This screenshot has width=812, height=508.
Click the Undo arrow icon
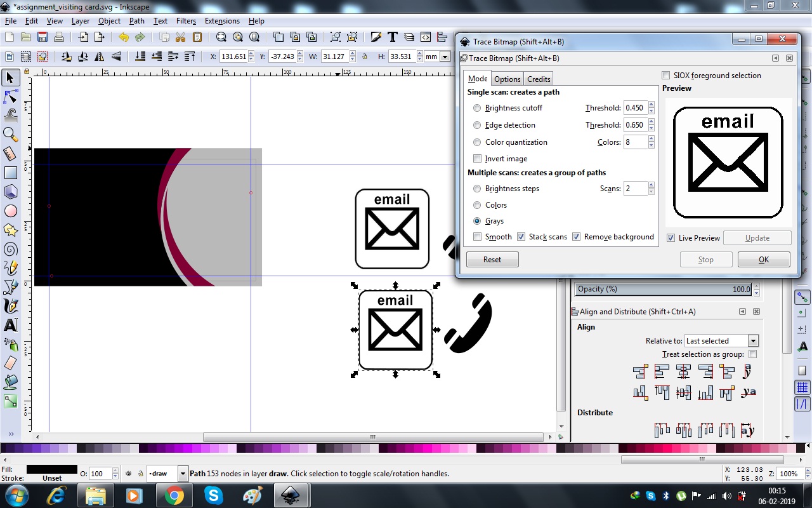click(123, 37)
